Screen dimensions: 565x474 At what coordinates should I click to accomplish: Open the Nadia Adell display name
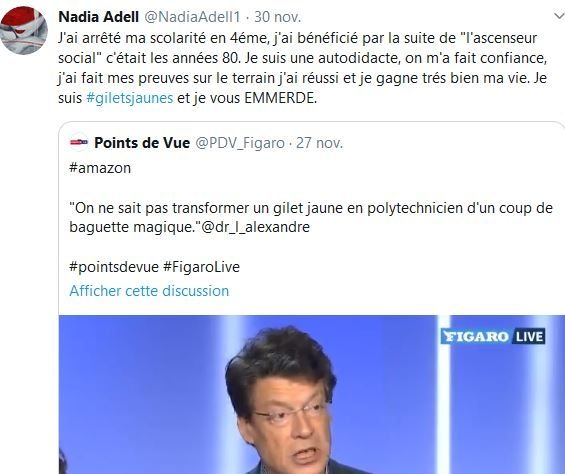(98, 17)
